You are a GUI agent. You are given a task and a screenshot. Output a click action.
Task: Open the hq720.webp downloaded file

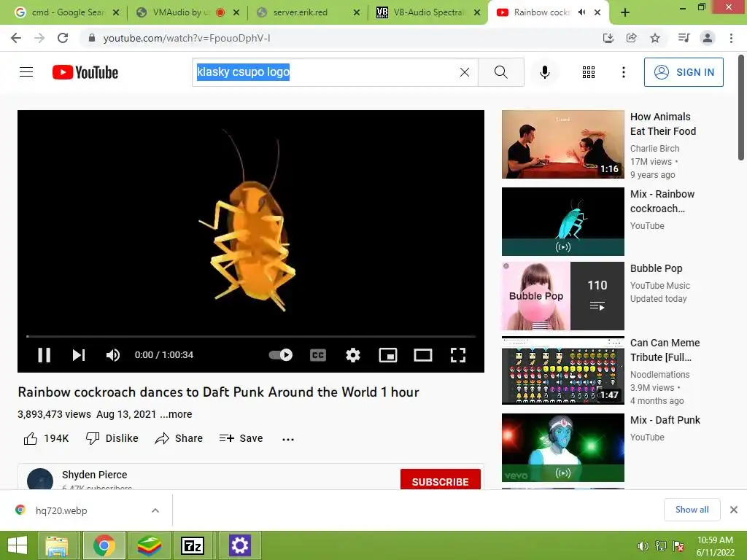click(x=61, y=510)
